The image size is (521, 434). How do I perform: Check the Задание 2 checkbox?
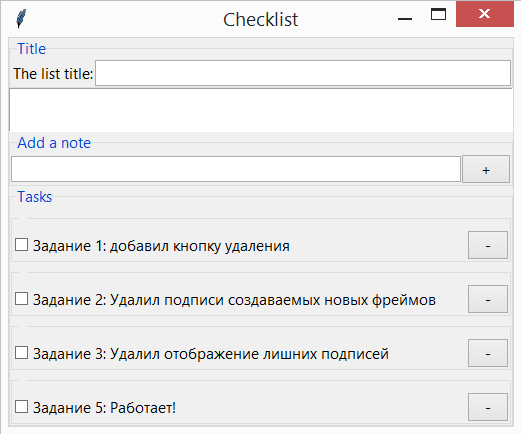(x=21, y=299)
